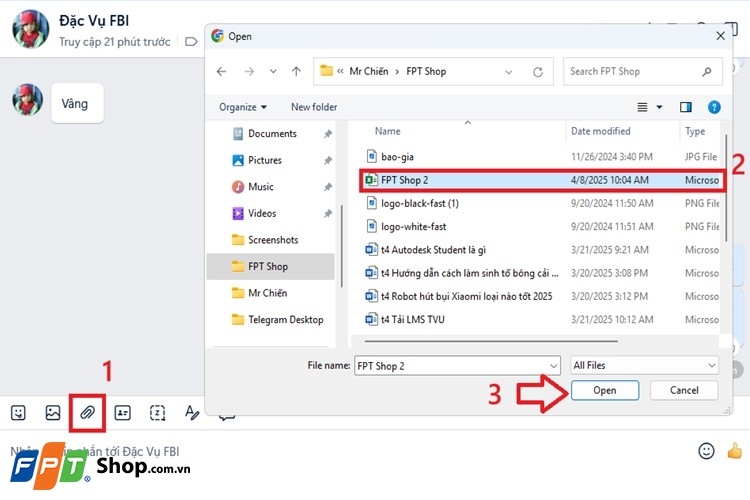Expand the File name dropdown arrow
750x500 pixels.
tap(554, 367)
